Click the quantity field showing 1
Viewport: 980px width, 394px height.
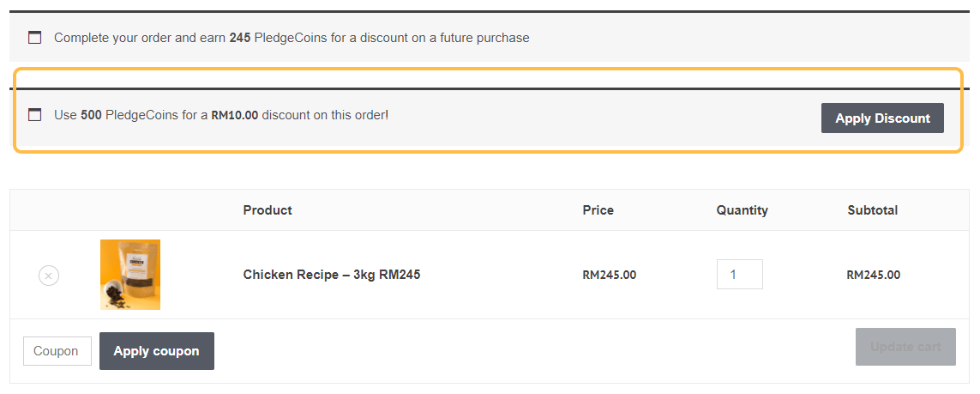(x=739, y=275)
